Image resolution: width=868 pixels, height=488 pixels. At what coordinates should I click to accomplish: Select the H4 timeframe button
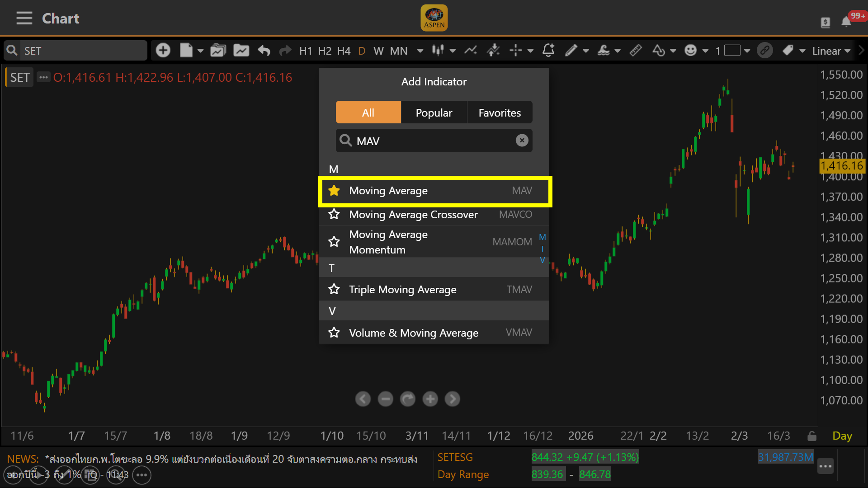pos(344,51)
